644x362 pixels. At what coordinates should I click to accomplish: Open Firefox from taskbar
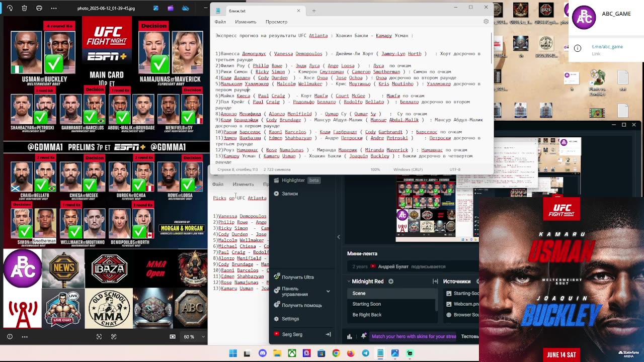(x=351, y=353)
